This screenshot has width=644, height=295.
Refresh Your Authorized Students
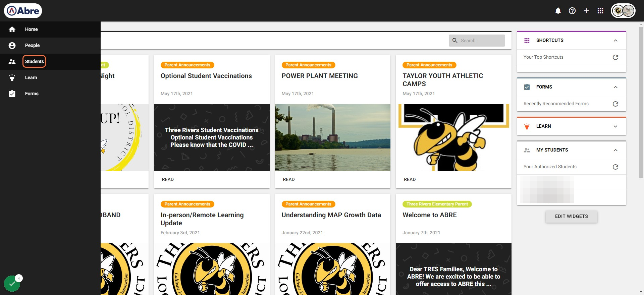(x=615, y=167)
